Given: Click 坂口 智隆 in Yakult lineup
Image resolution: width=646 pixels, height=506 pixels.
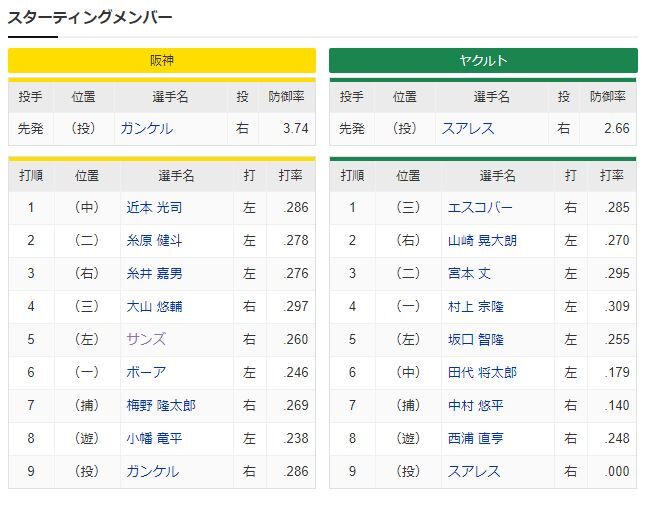Looking at the screenshot, I should coord(475,339).
